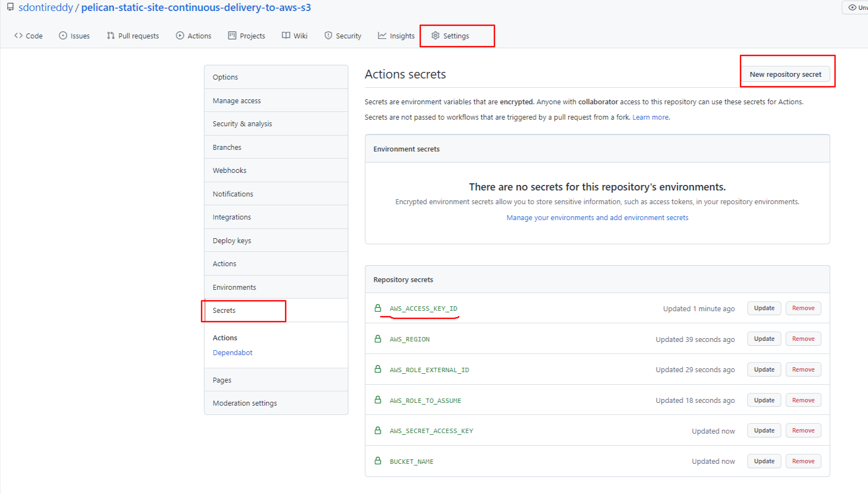Open Moderation settings

point(276,403)
